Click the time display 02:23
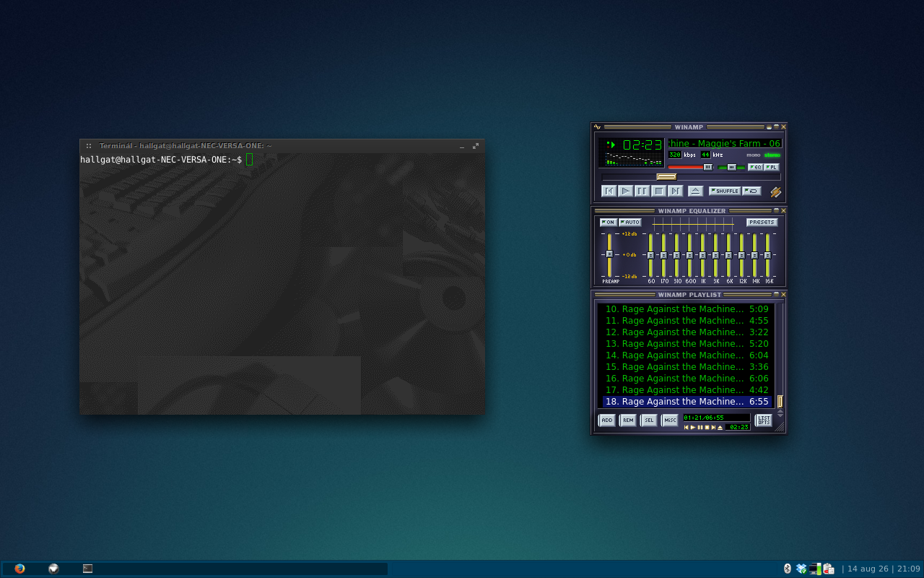This screenshot has width=924, height=578. click(x=642, y=144)
